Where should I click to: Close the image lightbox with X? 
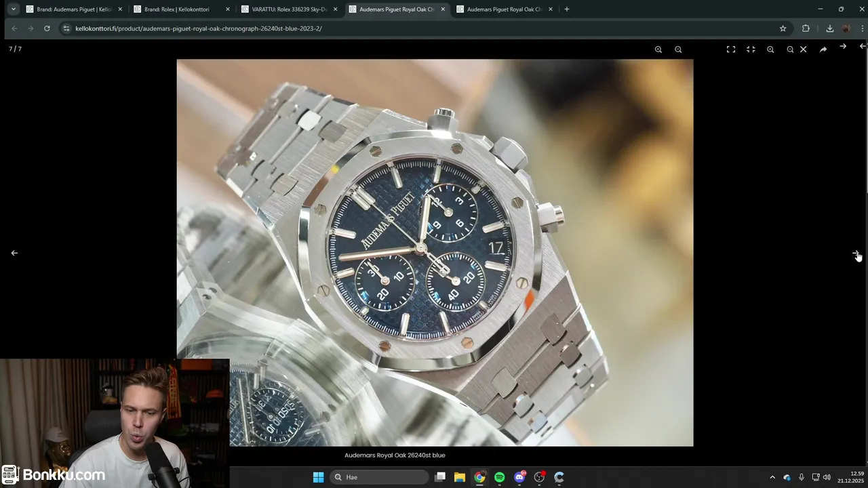804,49
